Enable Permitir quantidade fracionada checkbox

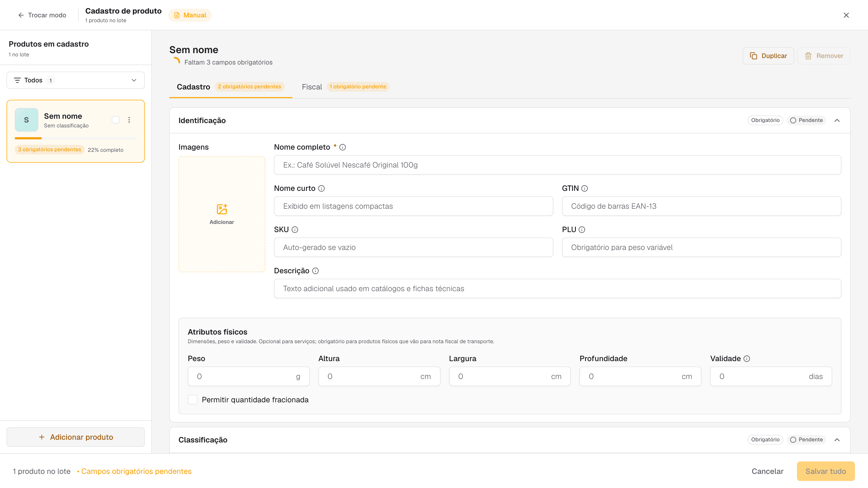[192, 400]
